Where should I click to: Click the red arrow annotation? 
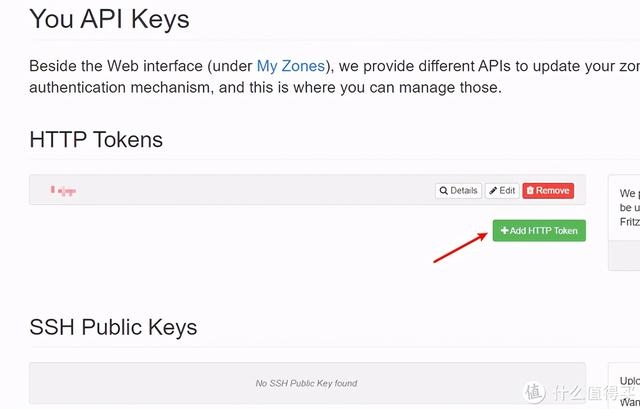(460, 247)
